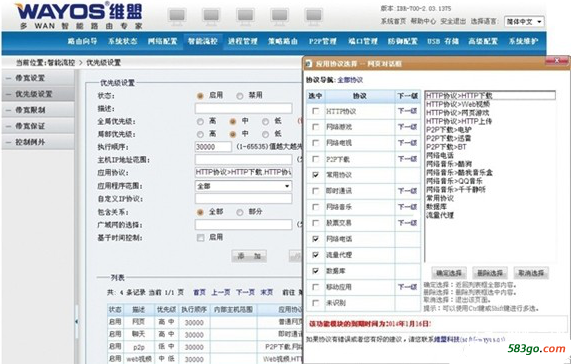
Task: Go to 末页 in the list pager
Action: pyautogui.click(x=267, y=292)
